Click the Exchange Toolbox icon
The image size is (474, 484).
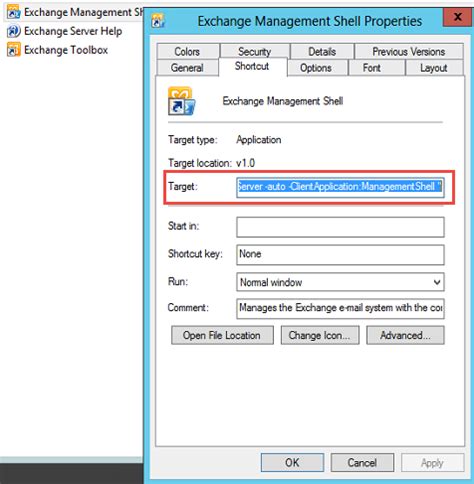(x=14, y=50)
